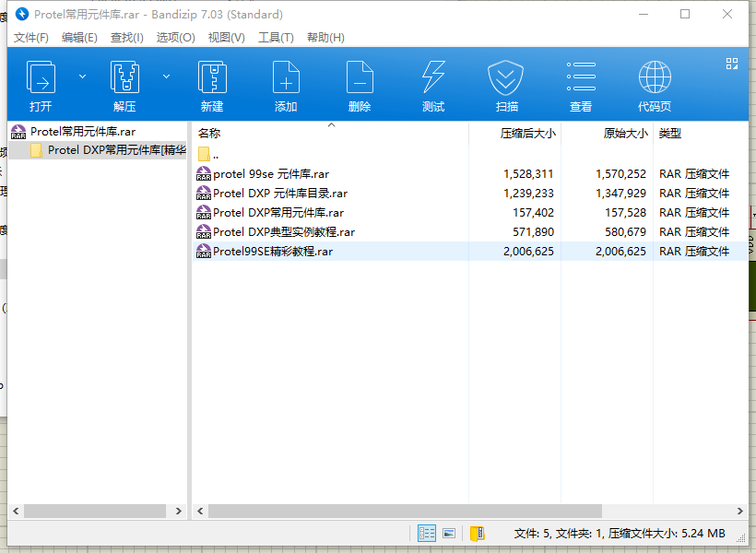
Task: Click the toolbar customize grid icon
Action: point(732,64)
